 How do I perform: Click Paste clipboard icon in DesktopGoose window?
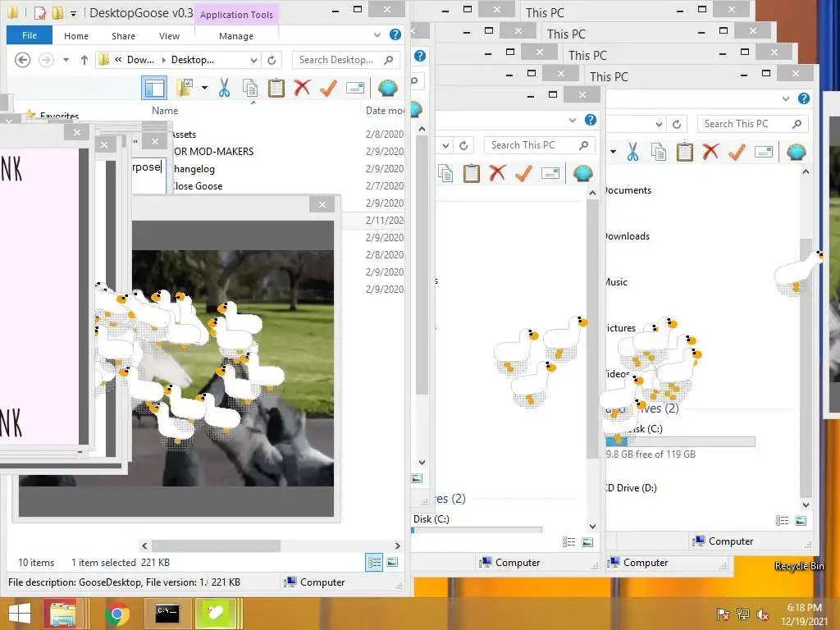(276, 88)
